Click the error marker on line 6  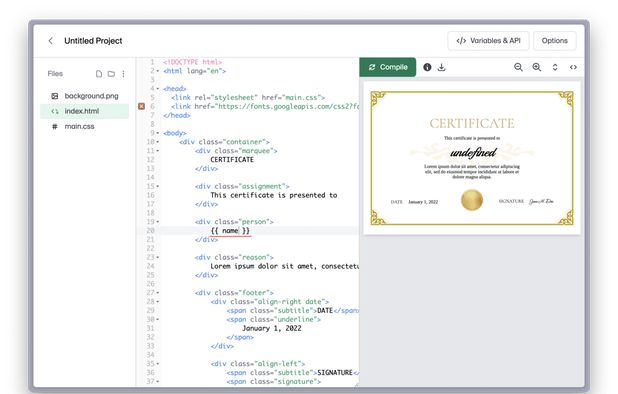pos(141,106)
